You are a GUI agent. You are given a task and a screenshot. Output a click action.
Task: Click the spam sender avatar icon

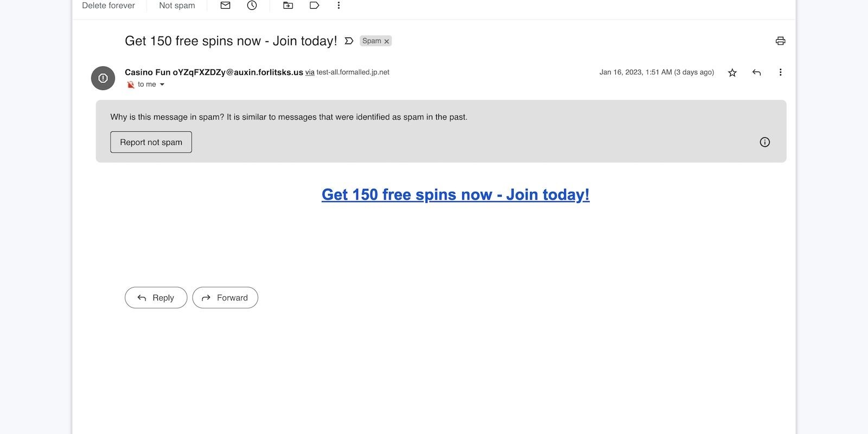click(103, 78)
